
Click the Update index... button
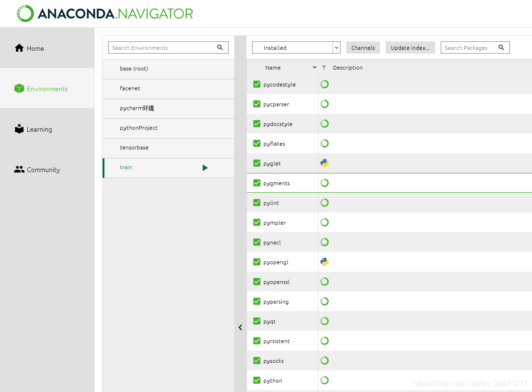(x=410, y=47)
